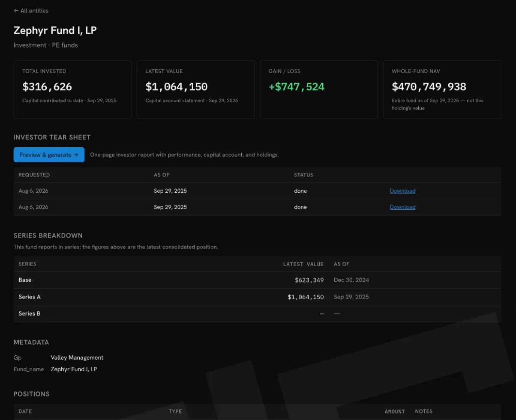Click the series LATEST VALUE column header

pos(303,264)
